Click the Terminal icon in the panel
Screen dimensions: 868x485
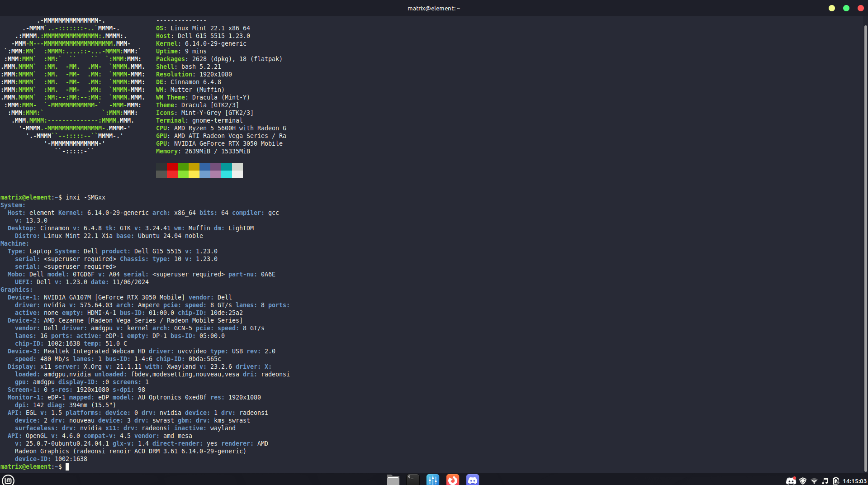(413, 480)
